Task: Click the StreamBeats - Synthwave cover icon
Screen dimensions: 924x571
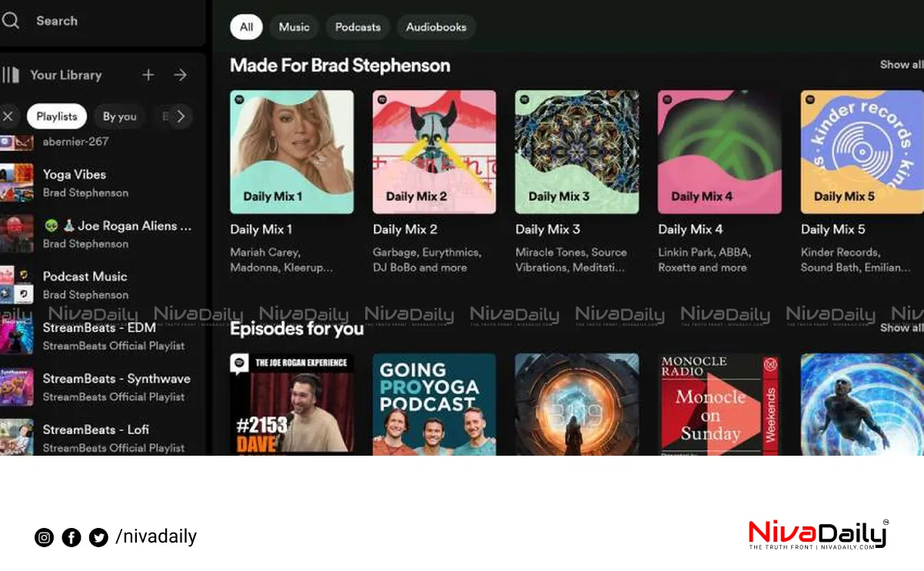Action: (16, 387)
